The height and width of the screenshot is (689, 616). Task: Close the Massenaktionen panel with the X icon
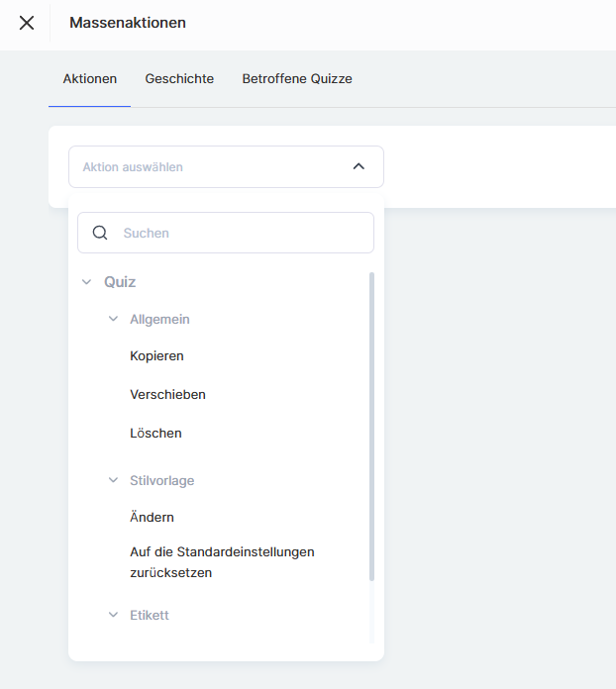click(27, 23)
